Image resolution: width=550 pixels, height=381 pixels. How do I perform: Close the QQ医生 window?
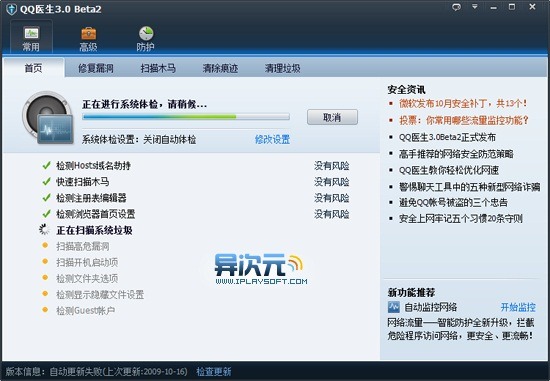[x=532, y=7]
